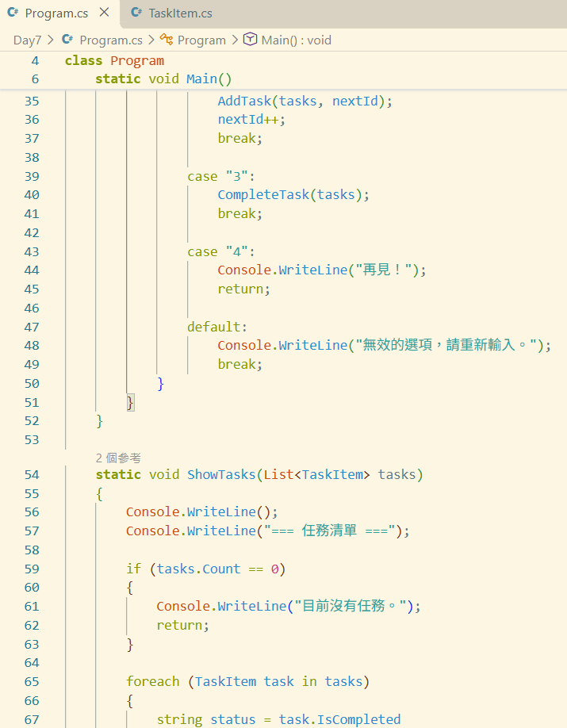Click task.IsCompleted on line 67
Screen dimensions: 567x728
339,719
